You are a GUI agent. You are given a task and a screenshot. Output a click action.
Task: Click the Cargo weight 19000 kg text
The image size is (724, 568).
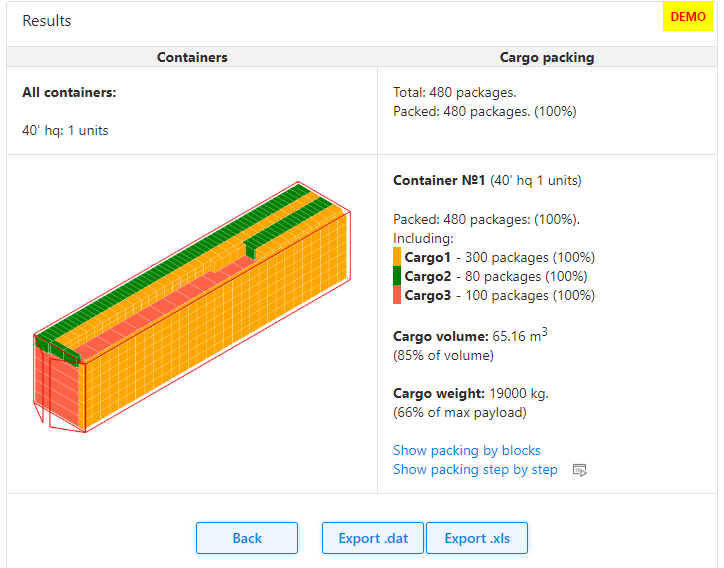pos(470,393)
